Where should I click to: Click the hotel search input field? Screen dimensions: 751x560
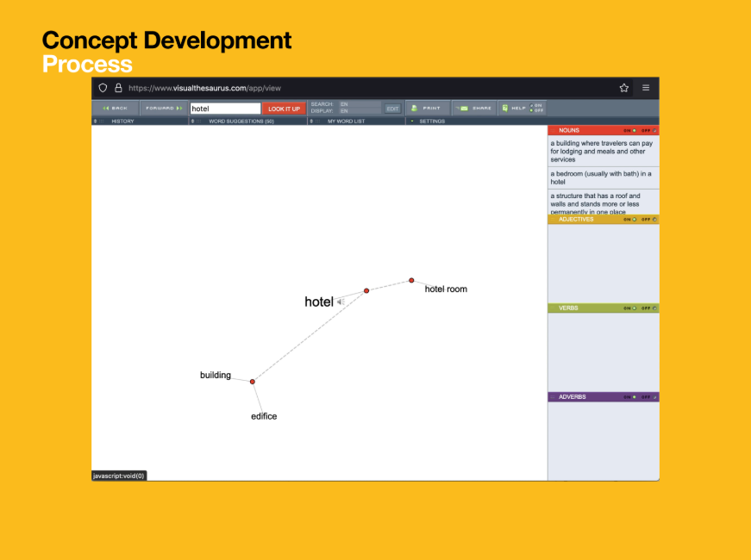tap(225, 109)
